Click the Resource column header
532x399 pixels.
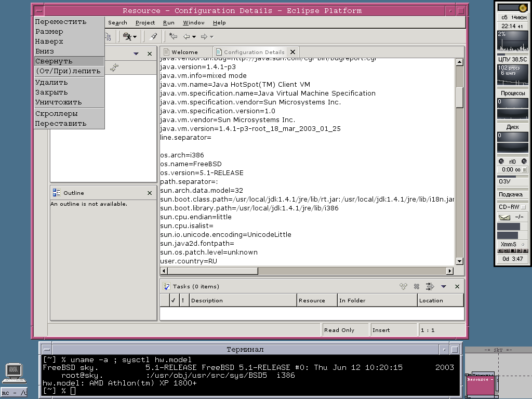coord(317,300)
